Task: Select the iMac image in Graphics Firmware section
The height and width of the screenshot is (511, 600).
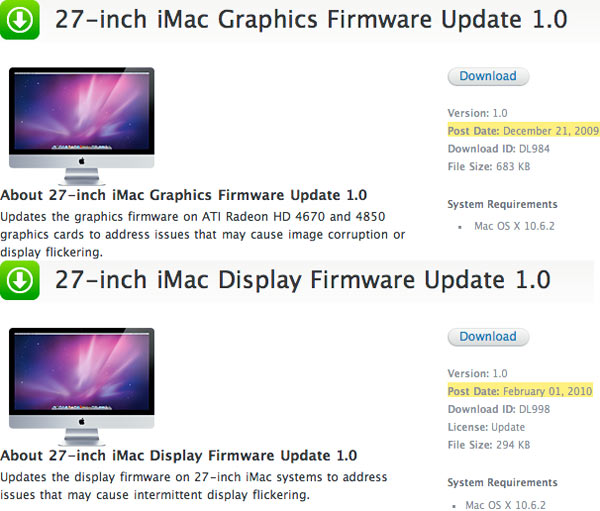Action: [x=82, y=126]
